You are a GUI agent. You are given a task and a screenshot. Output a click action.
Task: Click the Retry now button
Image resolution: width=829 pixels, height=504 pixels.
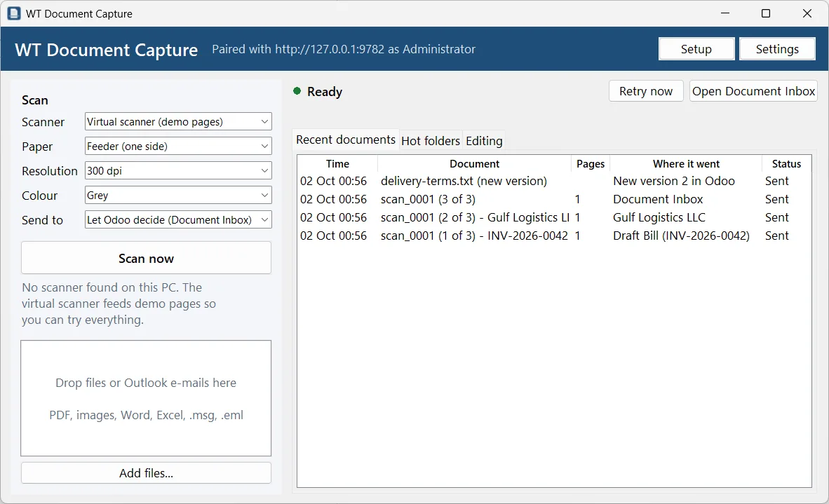[x=646, y=91]
